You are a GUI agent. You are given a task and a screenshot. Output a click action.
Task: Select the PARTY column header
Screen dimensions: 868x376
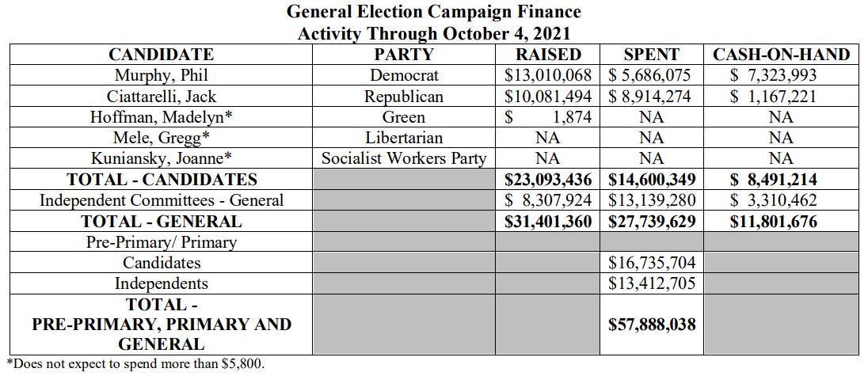pos(404,55)
